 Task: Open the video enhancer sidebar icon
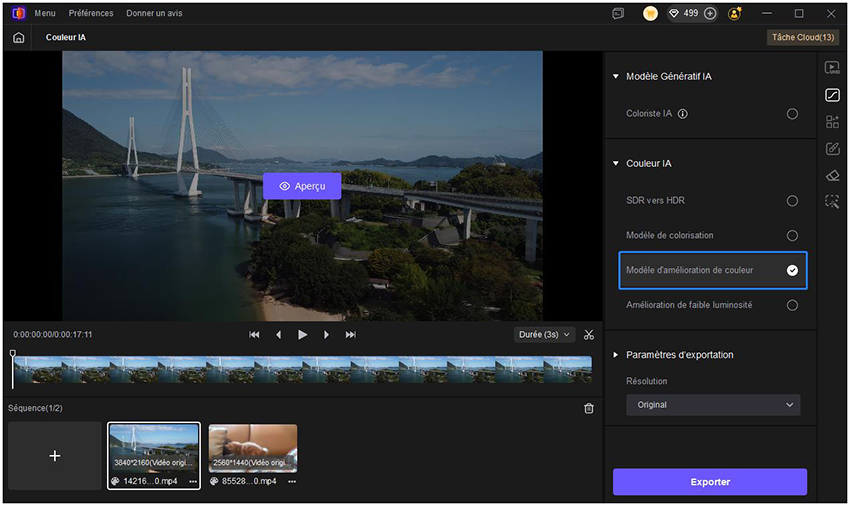click(x=832, y=68)
